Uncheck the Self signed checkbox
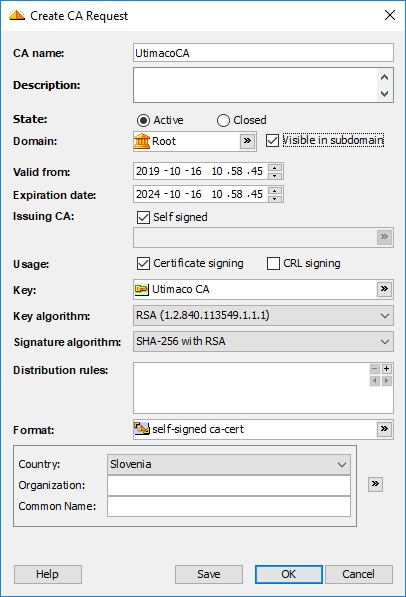The height and width of the screenshot is (597, 406). tap(143, 217)
